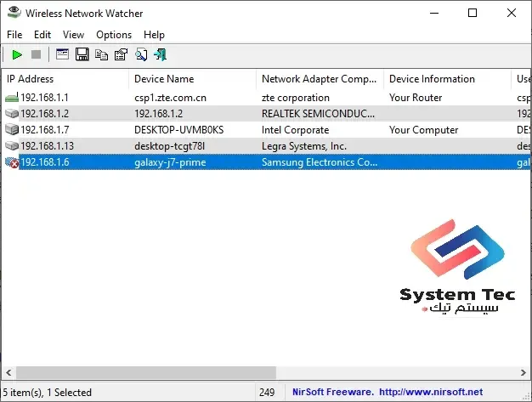This screenshot has width=532, height=402.
Task: Sort by Device Name column header
Action: [x=192, y=79]
